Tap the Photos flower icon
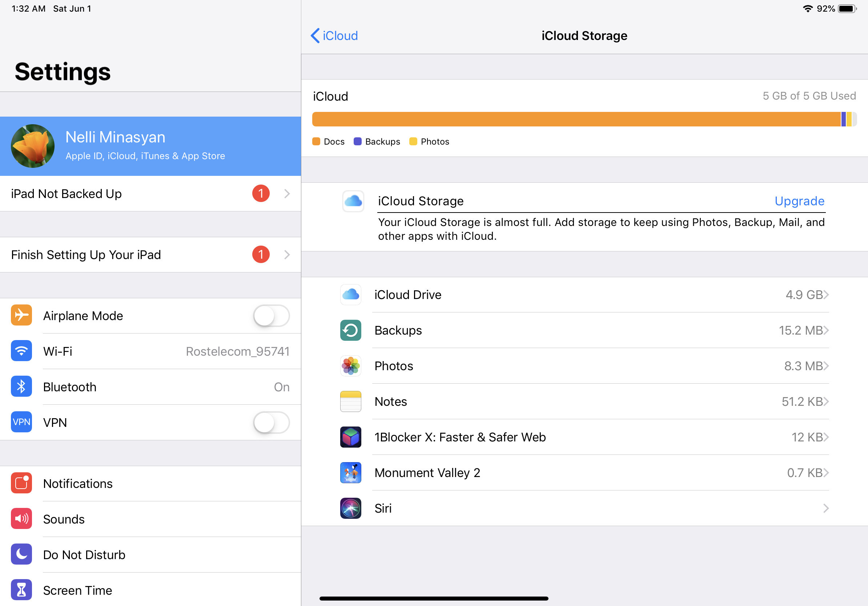 (x=350, y=366)
